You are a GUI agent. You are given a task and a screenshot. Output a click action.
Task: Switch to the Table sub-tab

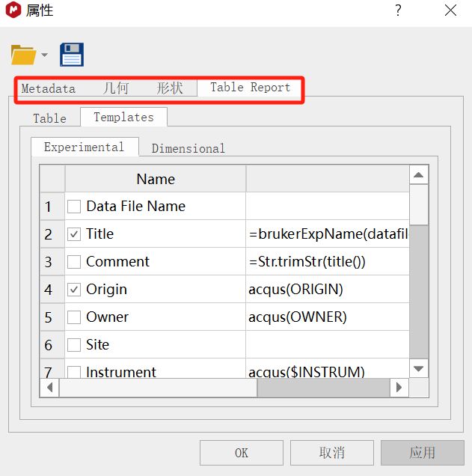click(x=49, y=118)
